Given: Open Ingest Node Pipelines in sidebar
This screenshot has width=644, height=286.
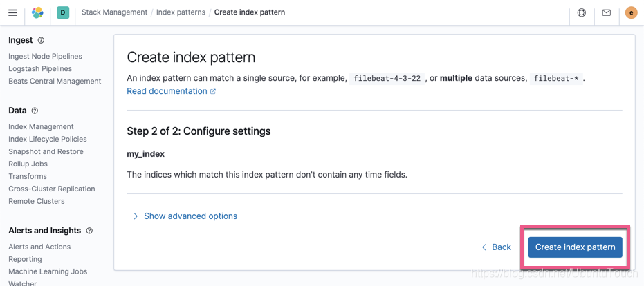Looking at the screenshot, I should pos(45,57).
